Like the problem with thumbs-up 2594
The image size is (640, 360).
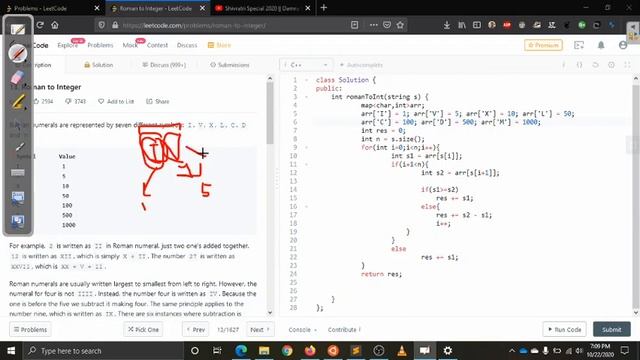point(43,101)
